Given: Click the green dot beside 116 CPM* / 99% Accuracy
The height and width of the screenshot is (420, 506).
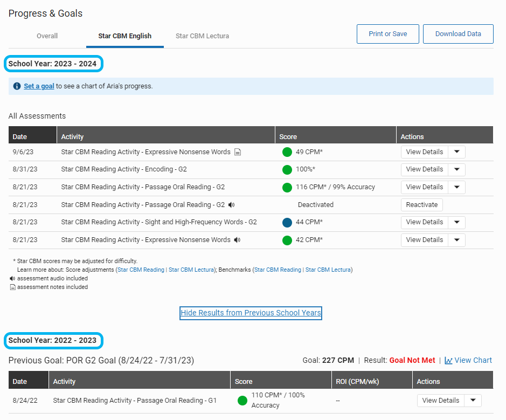Looking at the screenshot, I should click(287, 187).
